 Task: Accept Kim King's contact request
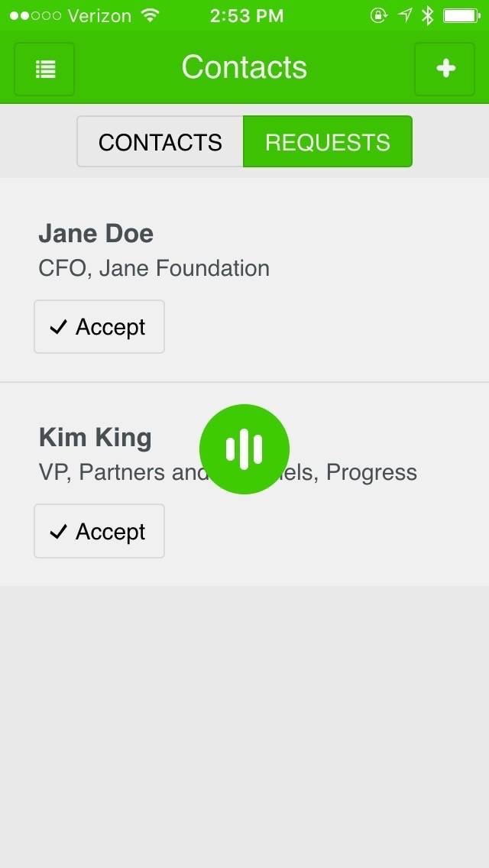[x=99, y=532]
